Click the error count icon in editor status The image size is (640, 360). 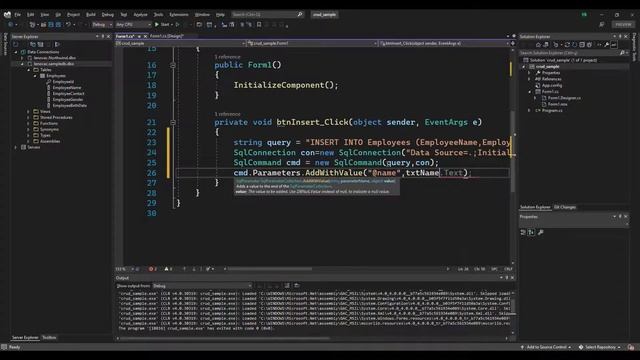pyautogui.click(x=151, y=269)
